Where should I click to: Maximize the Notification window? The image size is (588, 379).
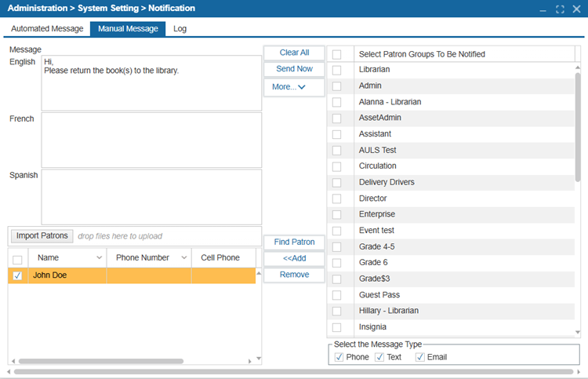560,9
